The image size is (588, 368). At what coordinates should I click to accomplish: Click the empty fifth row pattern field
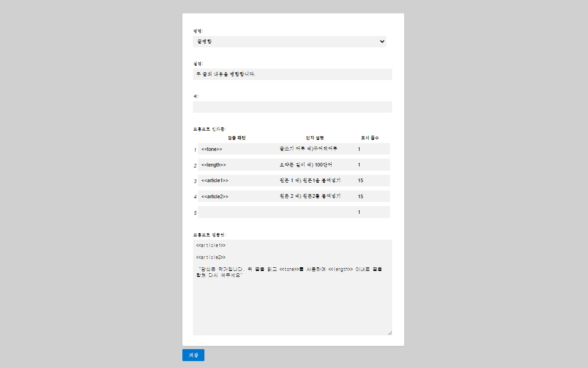[234, 212]
